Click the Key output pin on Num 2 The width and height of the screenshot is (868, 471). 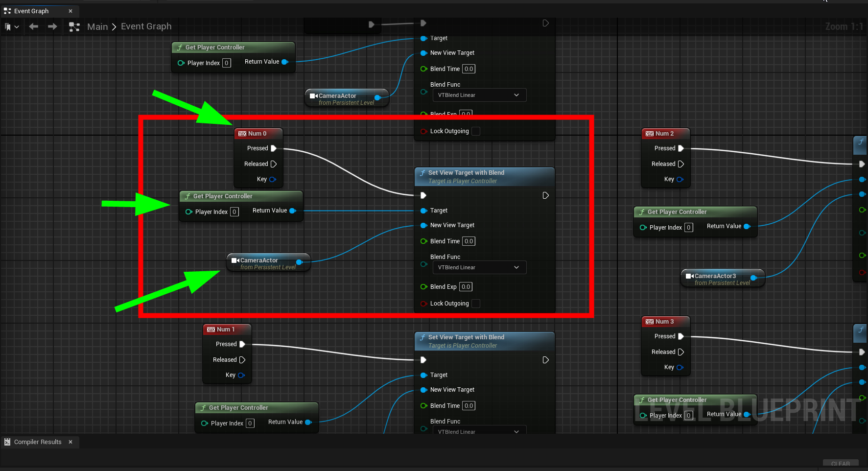[680, 180]
